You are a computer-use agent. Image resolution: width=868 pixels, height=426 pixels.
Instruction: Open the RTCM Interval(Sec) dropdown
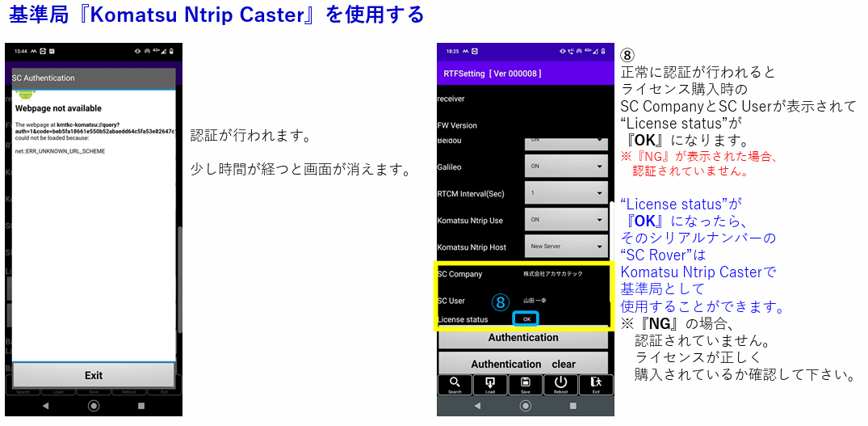coord(566,193)
